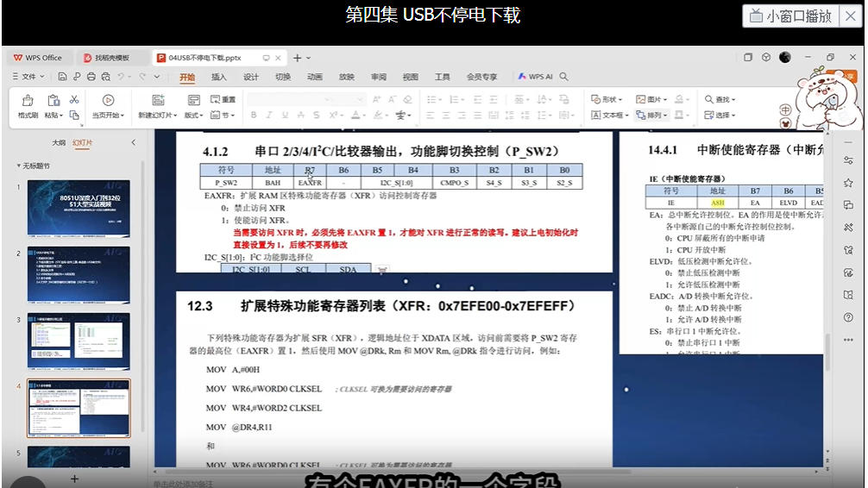Screen dimensions: 868x488
Task: Toggle Italic formatting
Action: click(x=269, y=115)
